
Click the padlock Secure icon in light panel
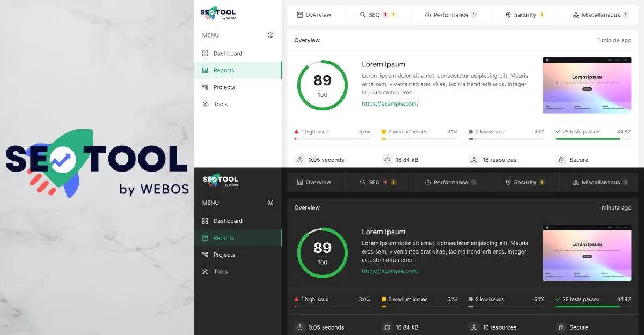tap(561, 160)
